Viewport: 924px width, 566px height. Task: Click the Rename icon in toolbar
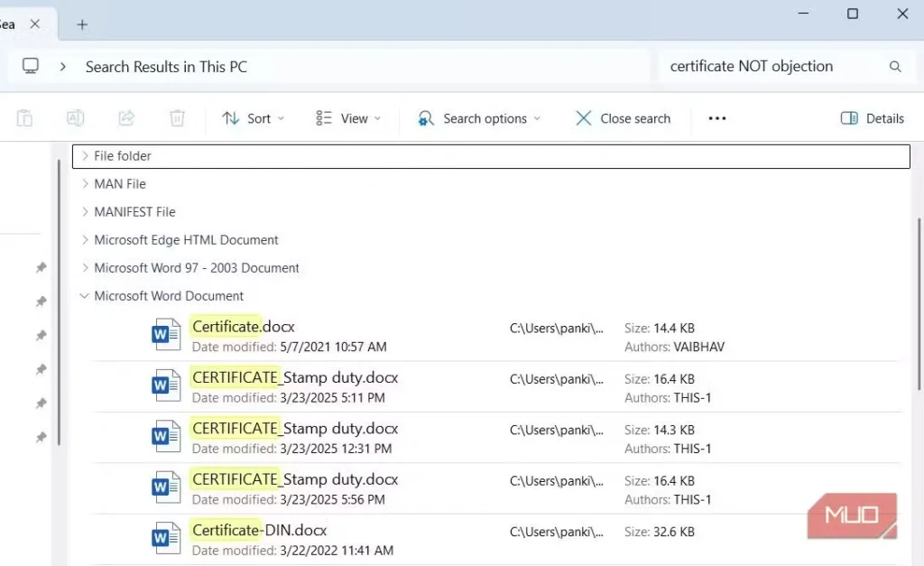(x=76, y=118)
